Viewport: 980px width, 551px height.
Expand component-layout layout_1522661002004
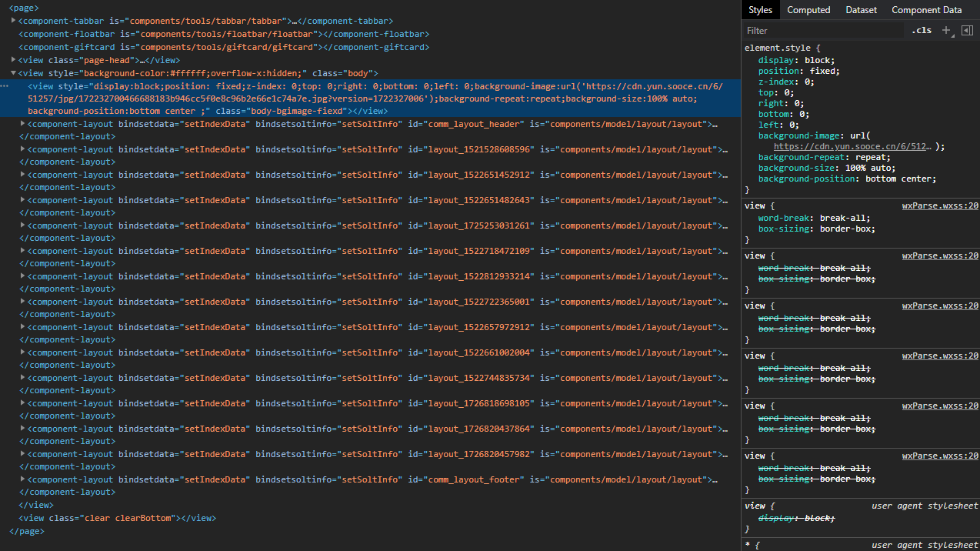tap(23, 352)
